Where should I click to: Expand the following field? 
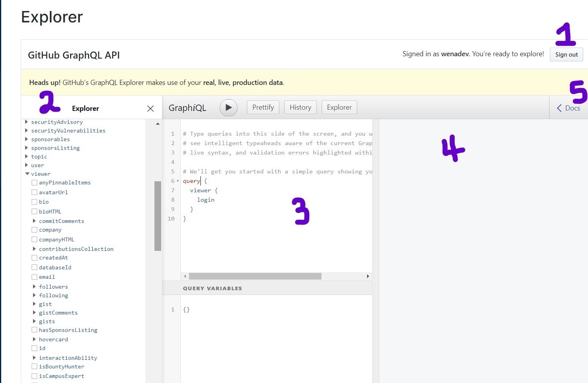[34, 295]
